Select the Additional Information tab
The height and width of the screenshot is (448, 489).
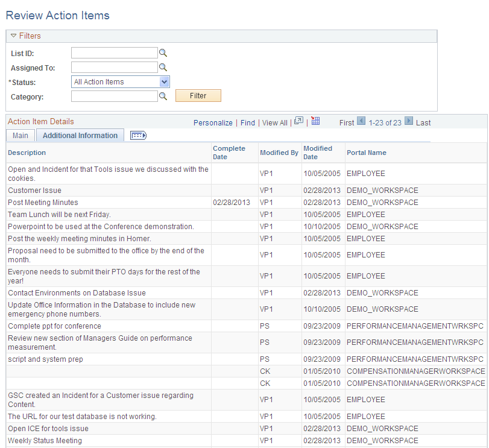(x=80, y=135)
